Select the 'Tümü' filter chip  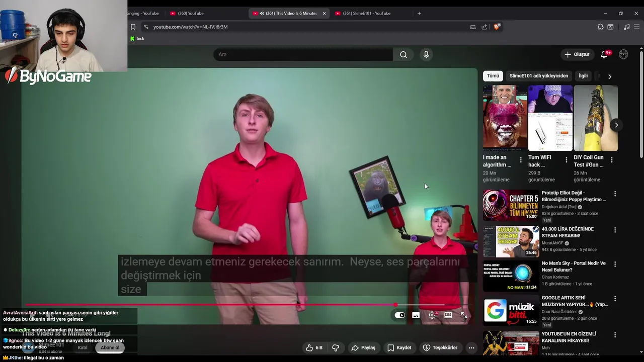click(x=493, y=76)
